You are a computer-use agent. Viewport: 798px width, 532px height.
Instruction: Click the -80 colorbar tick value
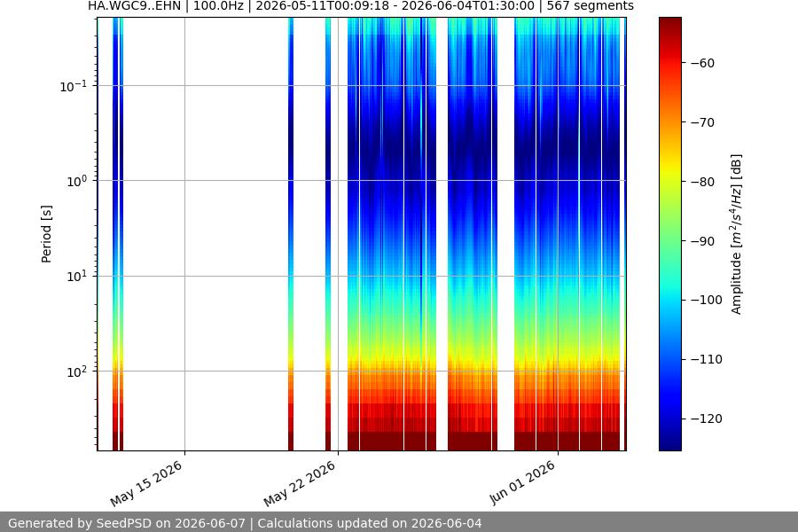(702, 182)
